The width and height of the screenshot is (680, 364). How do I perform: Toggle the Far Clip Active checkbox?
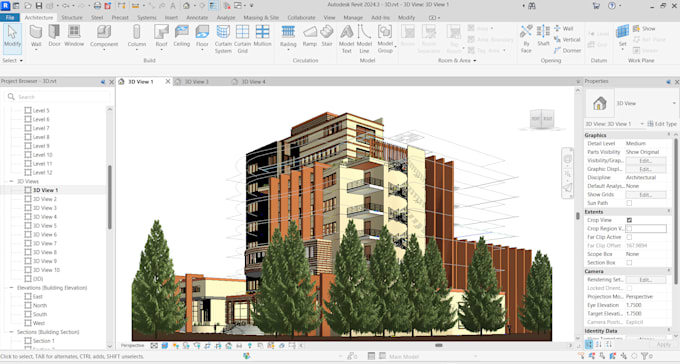pyautogui.click(x=629, y=237)
